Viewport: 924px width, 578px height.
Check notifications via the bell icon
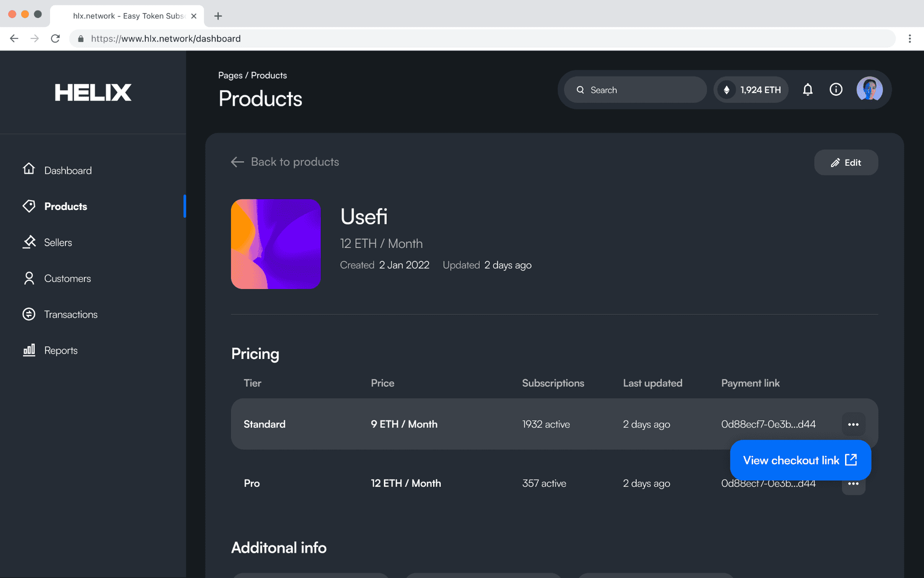808,90
